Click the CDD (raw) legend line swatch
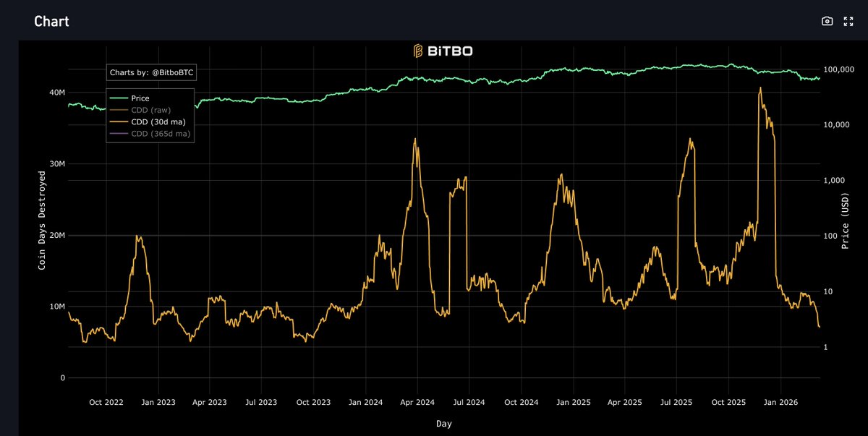 (x=117, y=110)
